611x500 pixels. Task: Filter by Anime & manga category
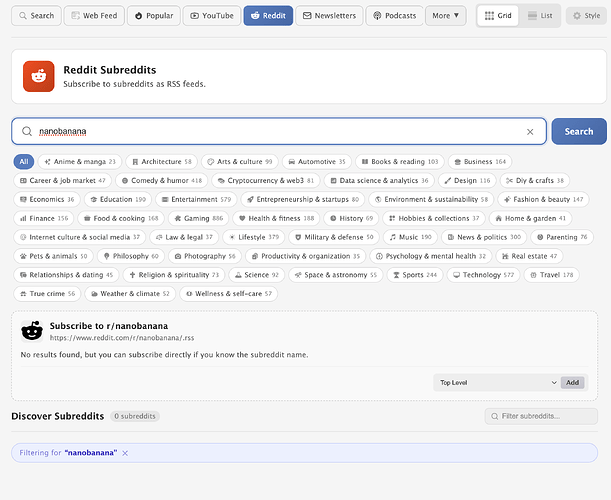(x=80, y=161)
